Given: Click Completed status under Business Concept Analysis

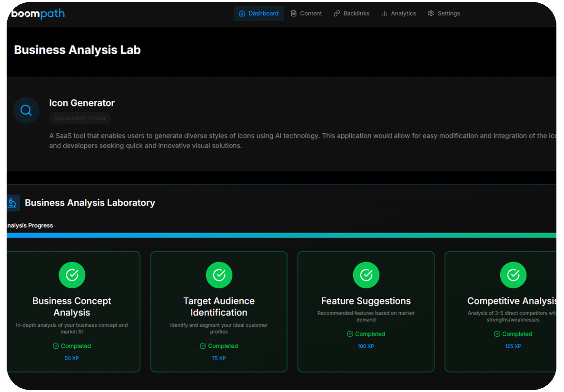Looking at the screenshot, I should (72, 346).
